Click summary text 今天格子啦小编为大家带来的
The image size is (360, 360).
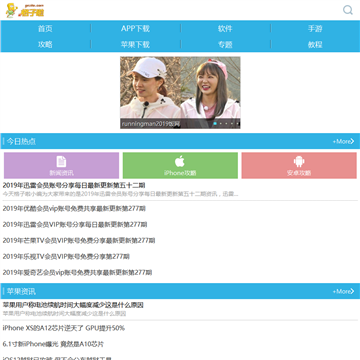point(121,194)
